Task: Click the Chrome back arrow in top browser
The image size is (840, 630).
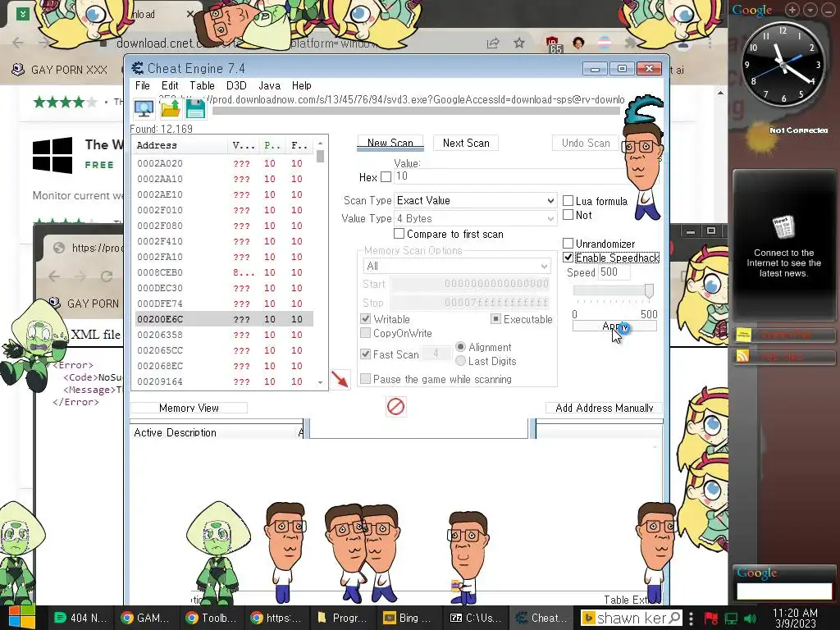Action: coord(18,43)
